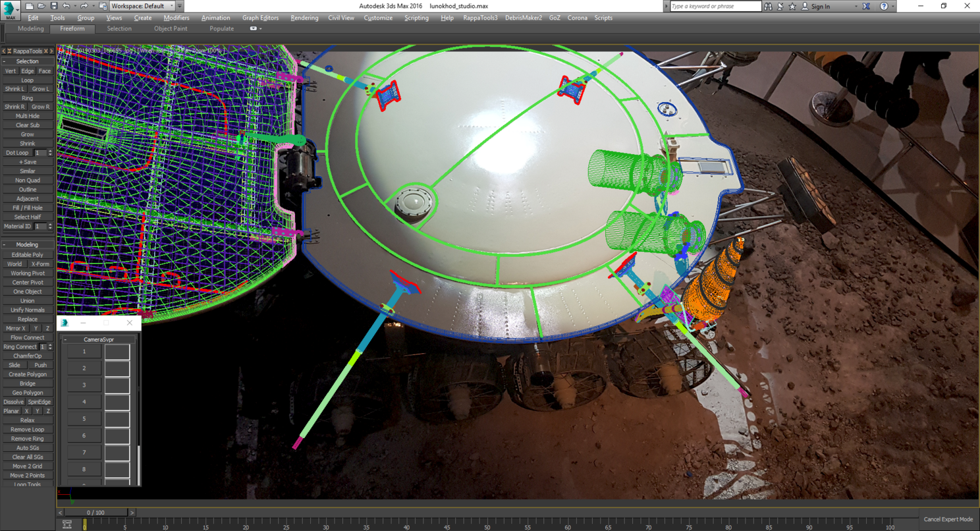Image resolution: width=980 pixels, height=531 pixels.
Task: Open the 3ds Max application menu
Action: (11, 11)
